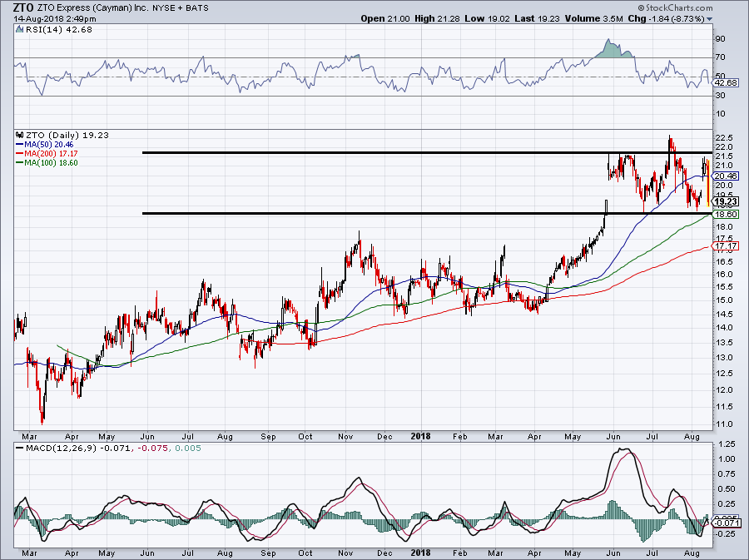Screen dimensions: 749x560
Task: Click the 14.0 price axis label
Action: click(724, 328)
